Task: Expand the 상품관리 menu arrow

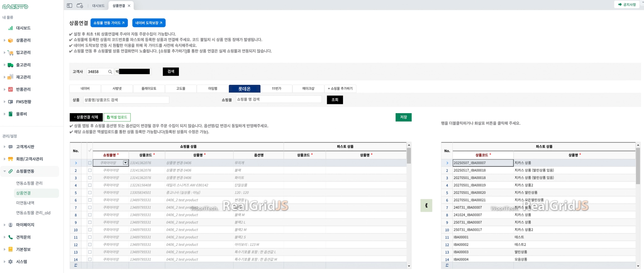Action: tap(4, 40)
